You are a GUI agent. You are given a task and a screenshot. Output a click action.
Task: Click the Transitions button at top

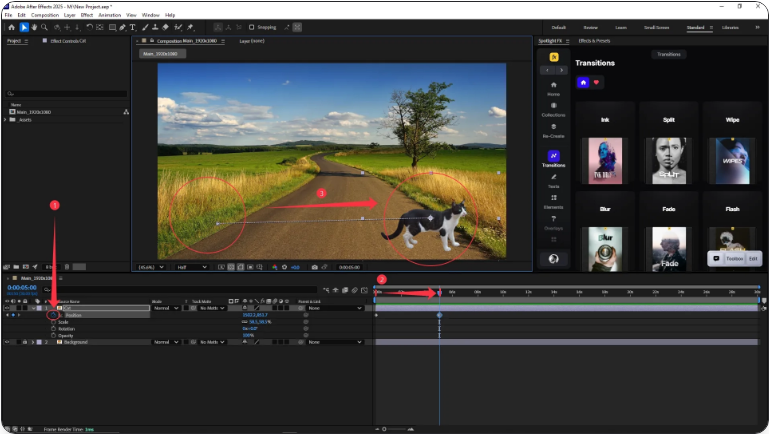pos(668,54)
